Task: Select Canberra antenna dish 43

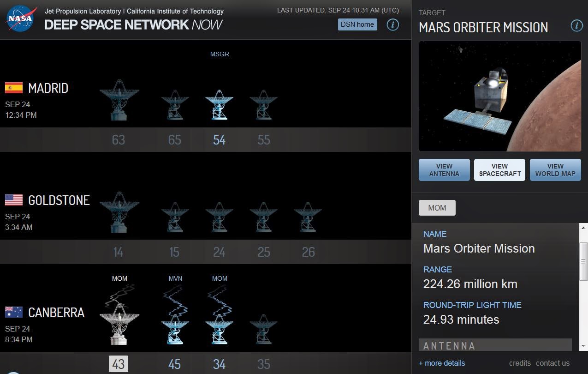Action: 119,324
